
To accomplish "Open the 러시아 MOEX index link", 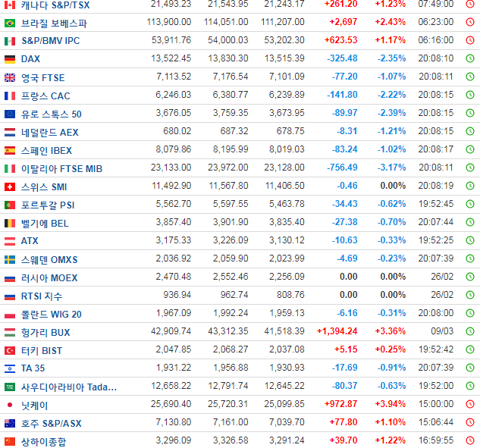I will coord(49,277).
